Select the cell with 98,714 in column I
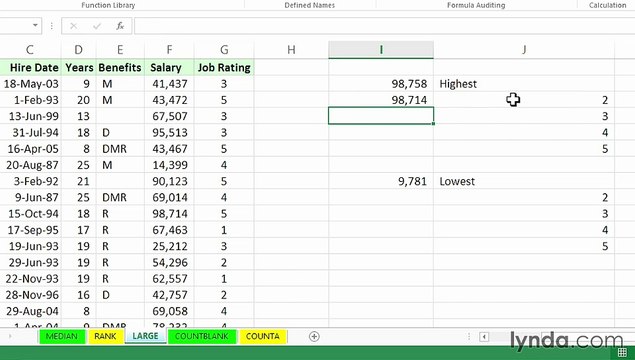 point(381,100)
